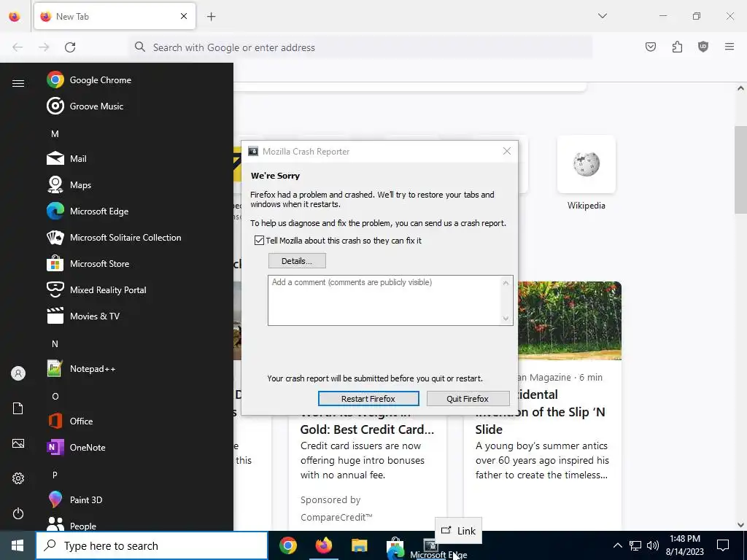
Task: Open Slip 'N Slide article headline
Action: point(541,412)
